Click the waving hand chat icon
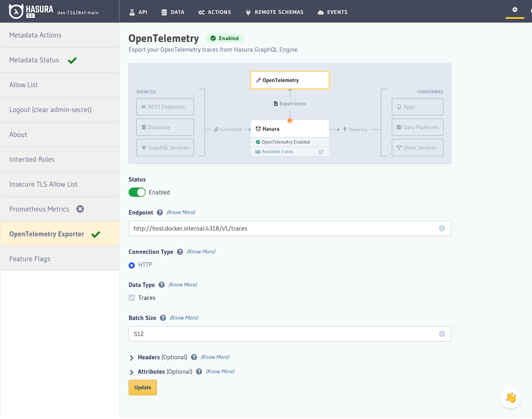 point(511,397)
